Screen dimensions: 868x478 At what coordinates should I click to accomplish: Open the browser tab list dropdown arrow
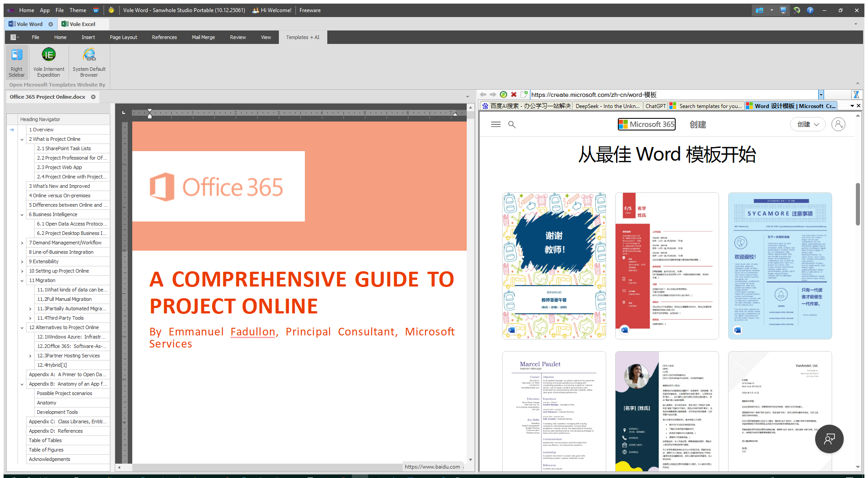click(852, 106)
